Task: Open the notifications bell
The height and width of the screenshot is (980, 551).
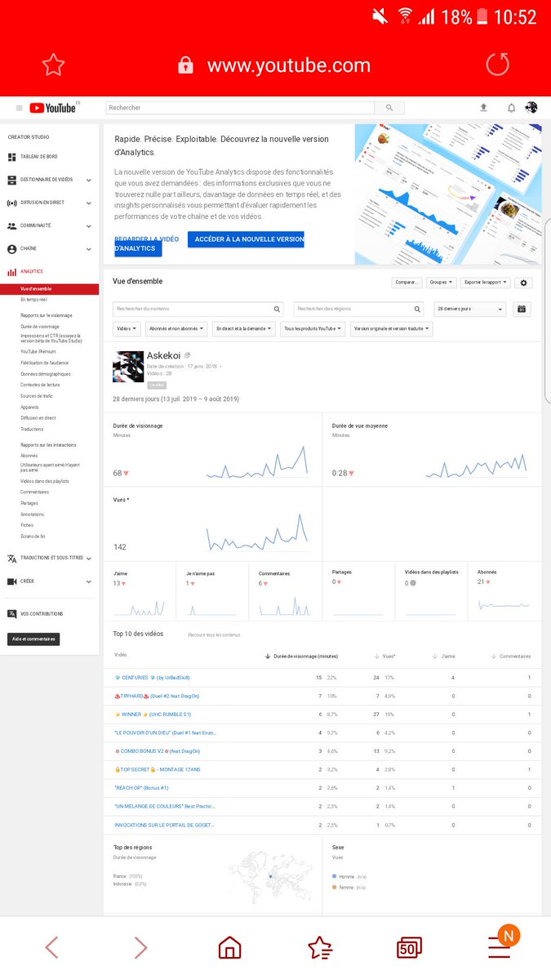Action: pyautogui.click(x=511, y=108)
